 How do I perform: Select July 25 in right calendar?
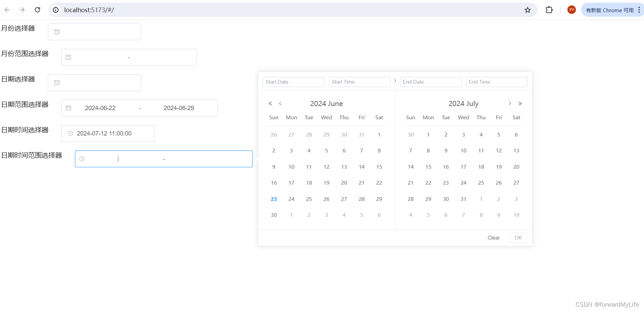coord(481,183)
